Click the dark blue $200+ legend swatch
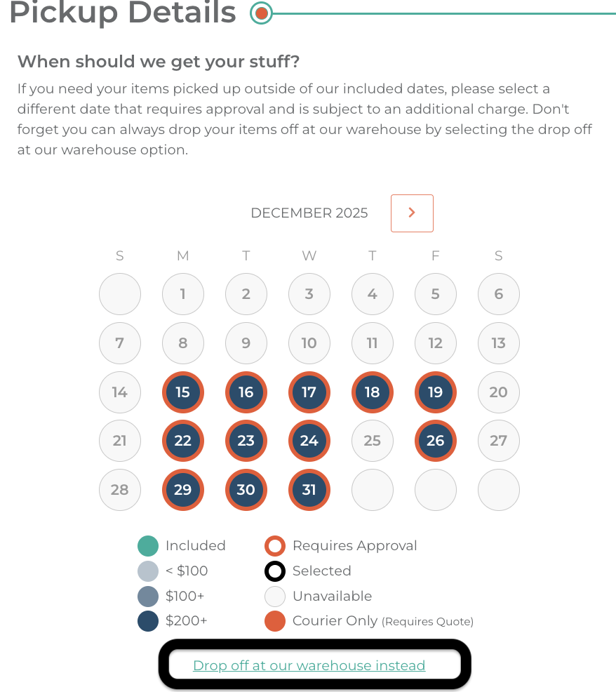This screenshot has height=692, width=616. [148, 621]
